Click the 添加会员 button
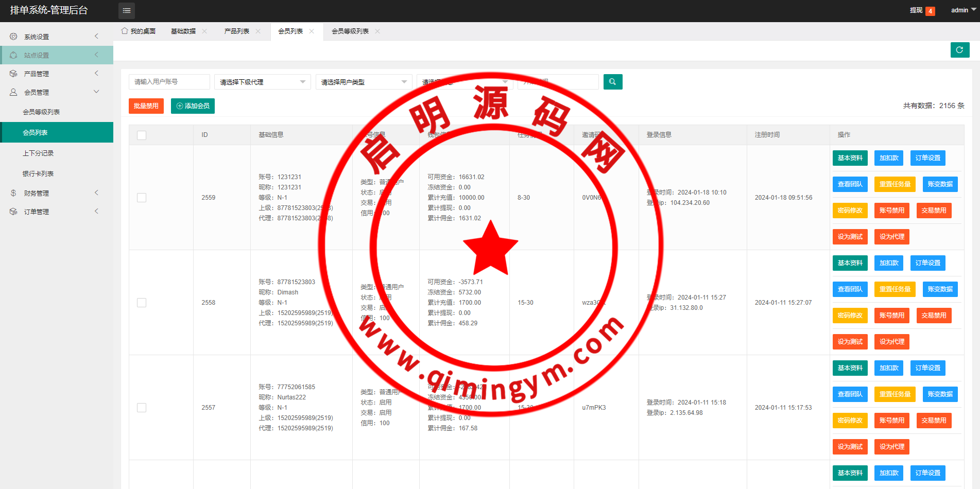 (193, 106)
